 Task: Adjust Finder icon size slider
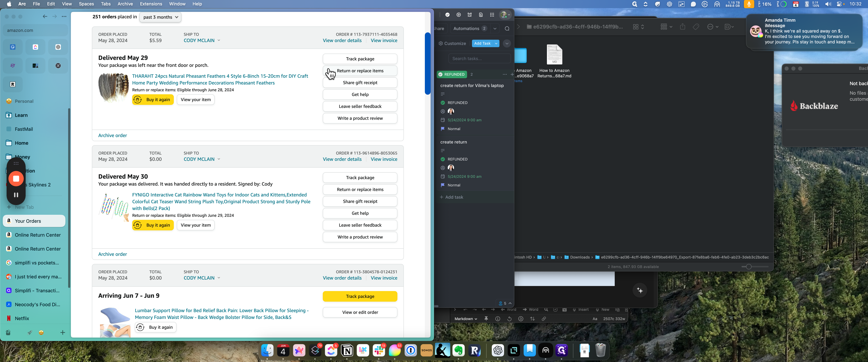(748, 267)
